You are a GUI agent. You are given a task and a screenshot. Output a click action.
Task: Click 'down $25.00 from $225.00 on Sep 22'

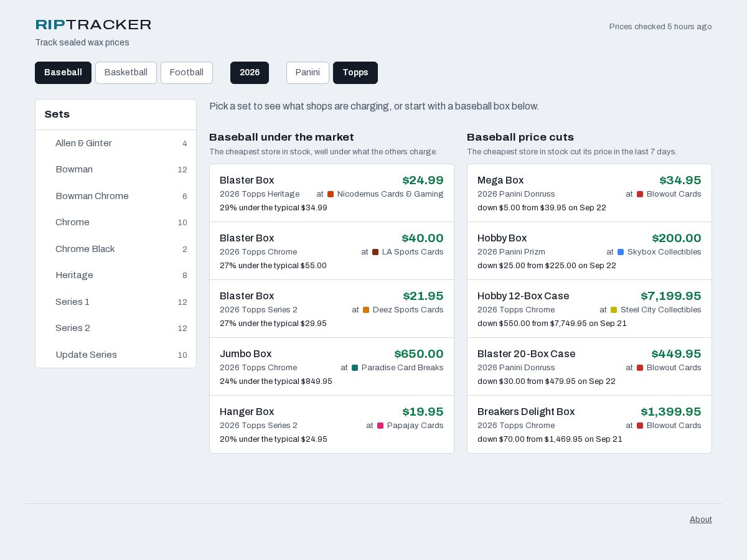coord(547,266)
